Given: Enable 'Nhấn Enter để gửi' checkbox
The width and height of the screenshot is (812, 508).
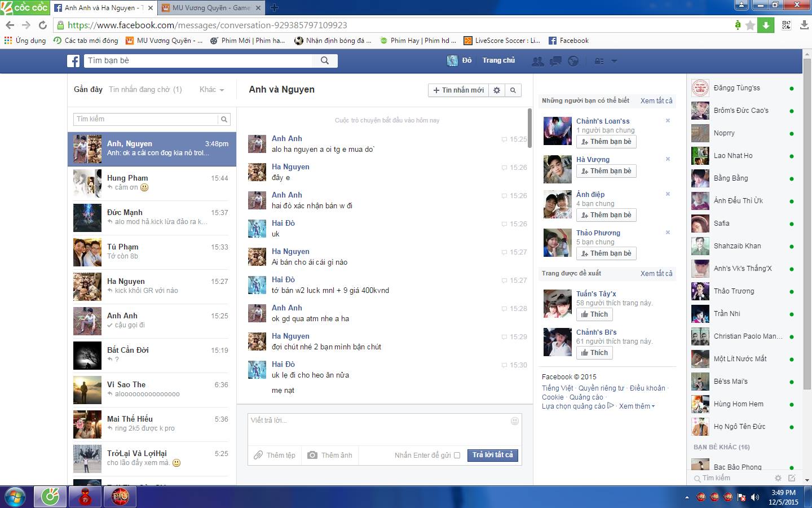Looking at the screenshot, I should (457, 456).
